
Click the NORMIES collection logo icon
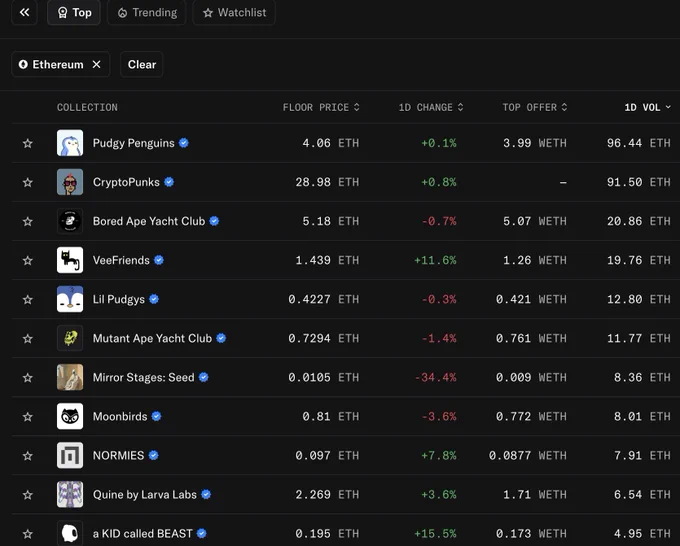[70, 455]
